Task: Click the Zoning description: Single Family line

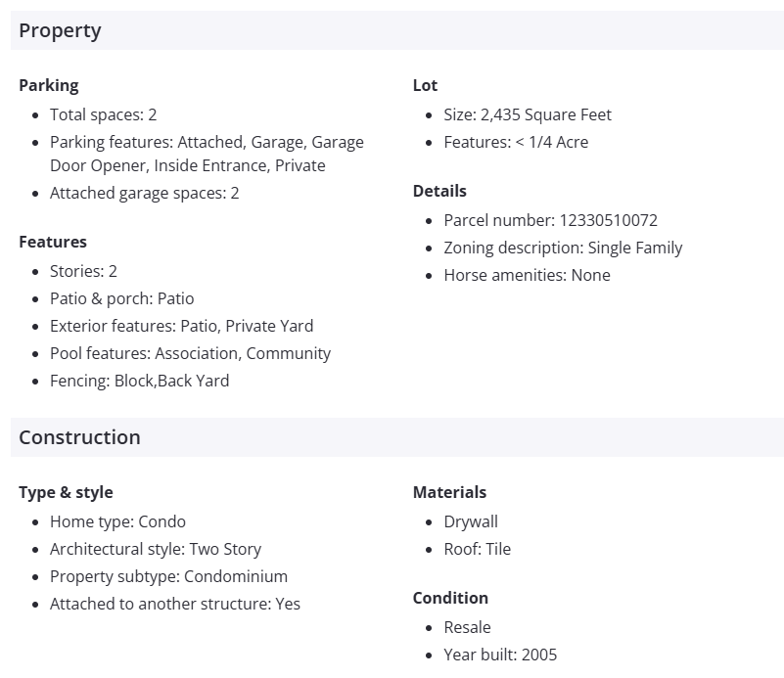Action: point(563,248)
